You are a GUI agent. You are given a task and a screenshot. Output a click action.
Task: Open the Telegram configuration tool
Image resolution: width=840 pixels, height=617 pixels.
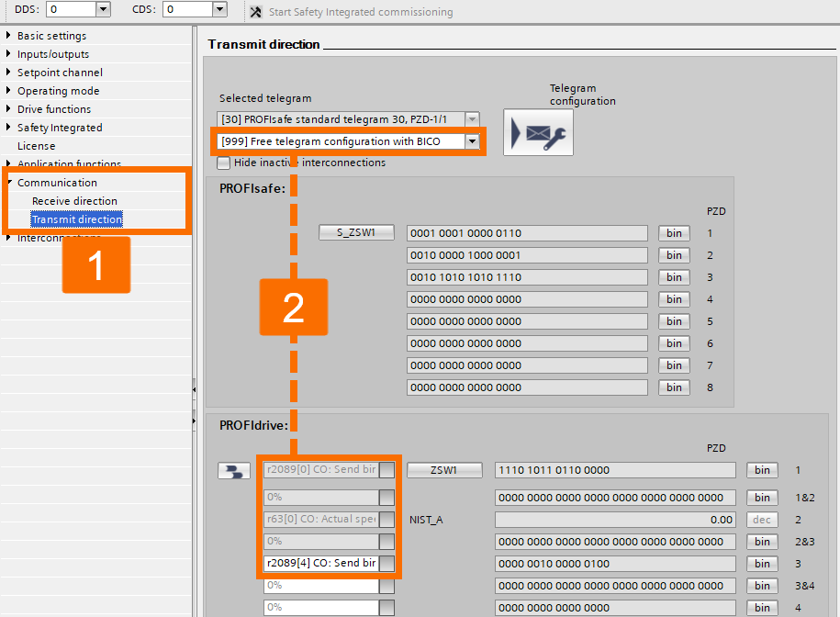[x=538, y=132]
